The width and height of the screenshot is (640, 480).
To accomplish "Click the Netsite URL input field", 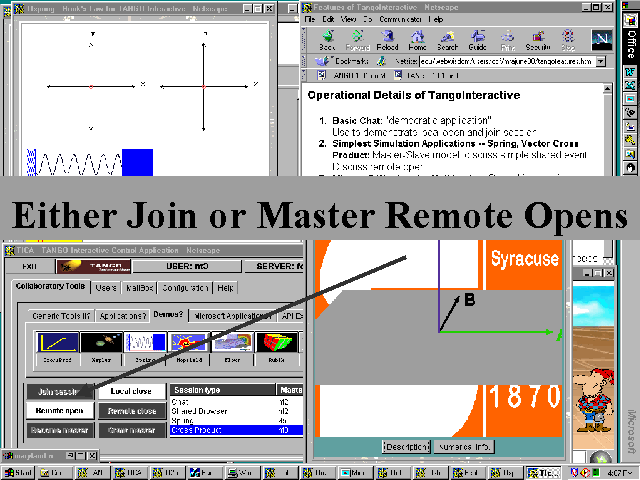I will (x=507, y=61).
